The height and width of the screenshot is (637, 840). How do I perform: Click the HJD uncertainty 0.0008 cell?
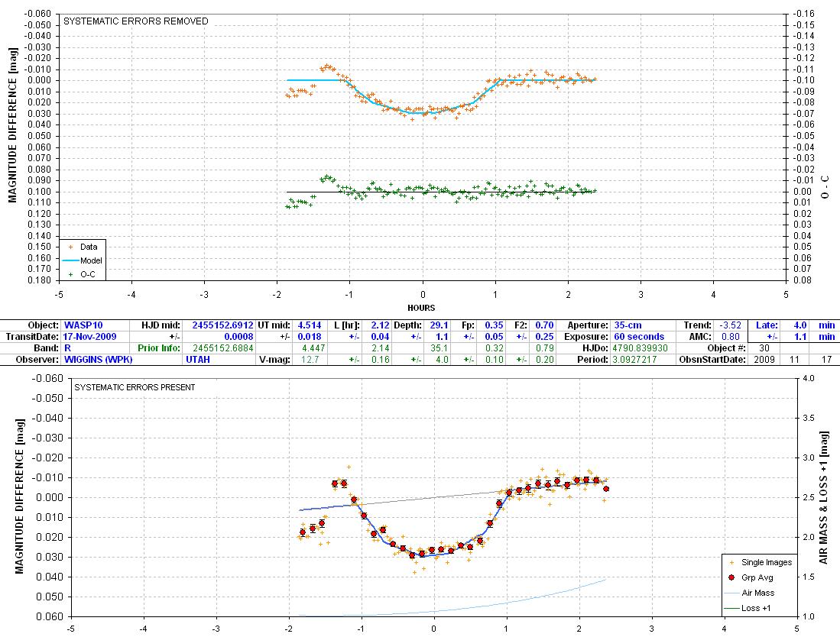point(219,337)
